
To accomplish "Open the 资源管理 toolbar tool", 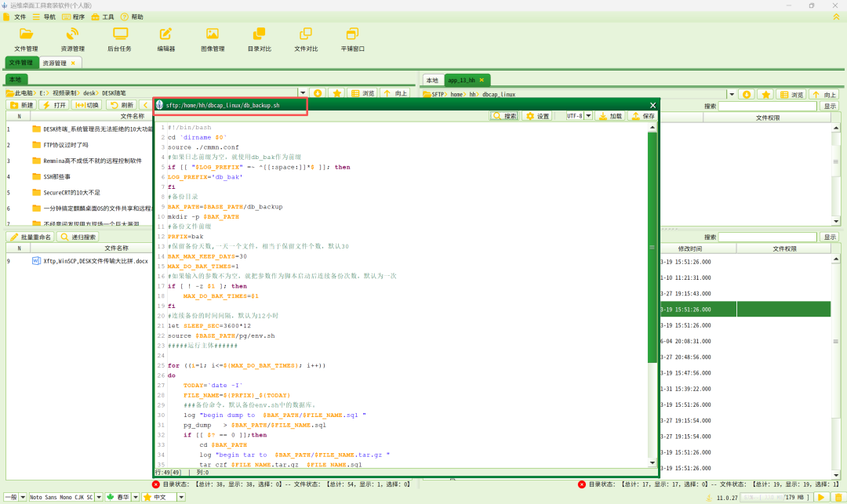I will point(72,38).
